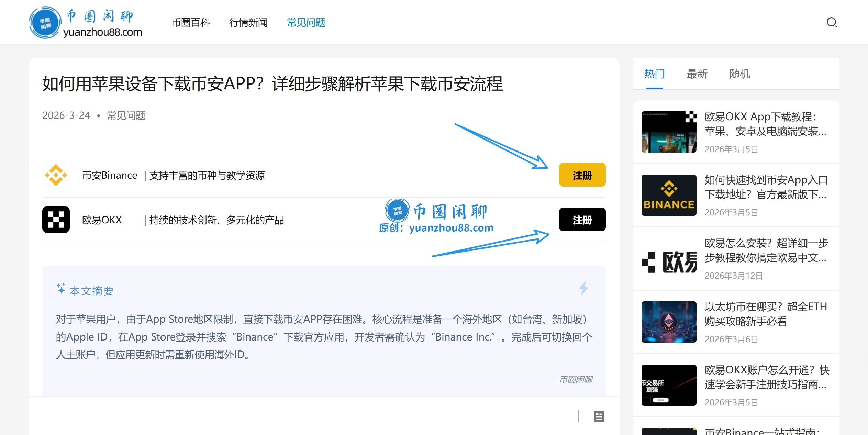Screen dimensions: 868x435
Task: Click the site logo 币圈闲聊
Action: pos(86,23)
